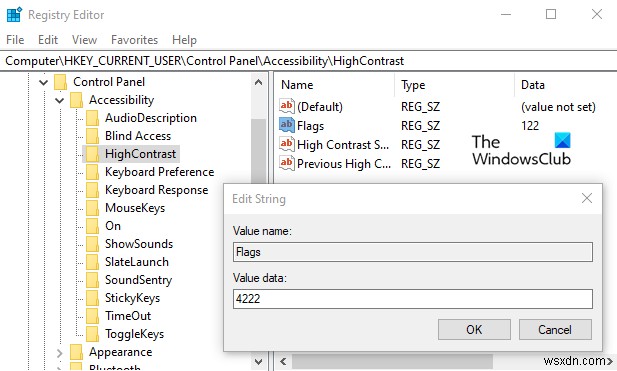Open the Help menu

pyautogui.click(x=184, y=40)
